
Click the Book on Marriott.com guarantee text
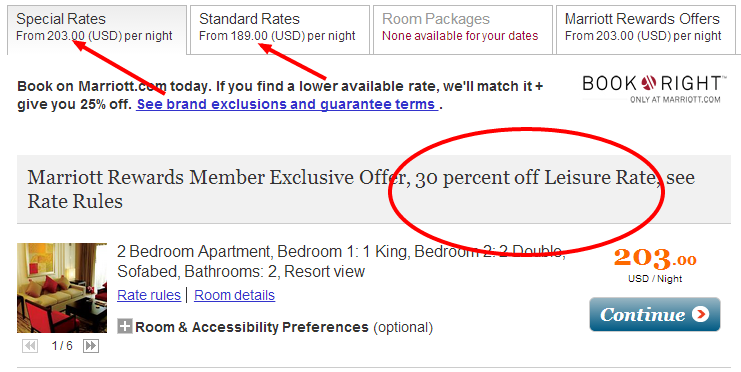click(x=280, y=95)
